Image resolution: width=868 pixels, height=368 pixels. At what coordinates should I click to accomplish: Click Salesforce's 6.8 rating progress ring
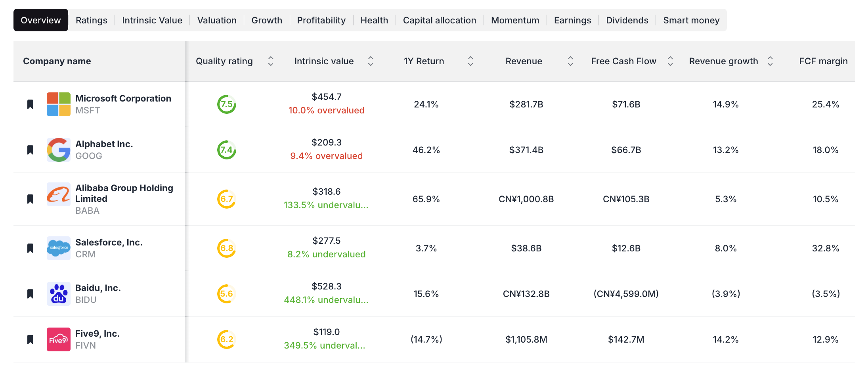(x=226, y=248)
